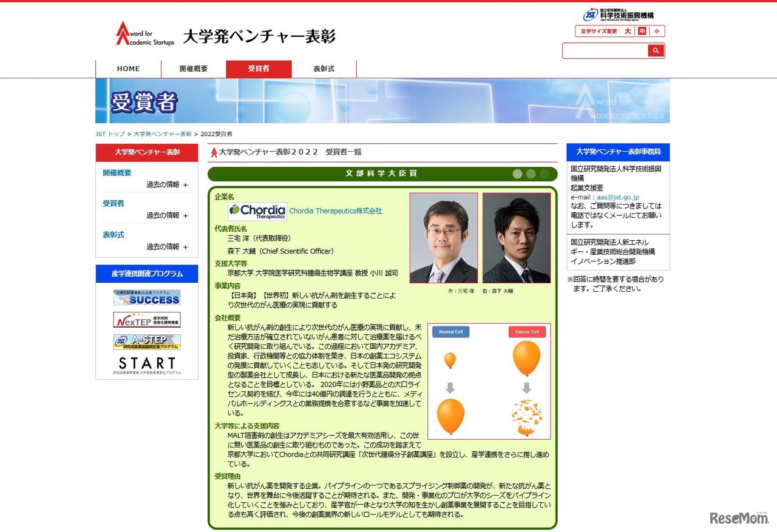Focus the site search text box

[x=605, y=50]
